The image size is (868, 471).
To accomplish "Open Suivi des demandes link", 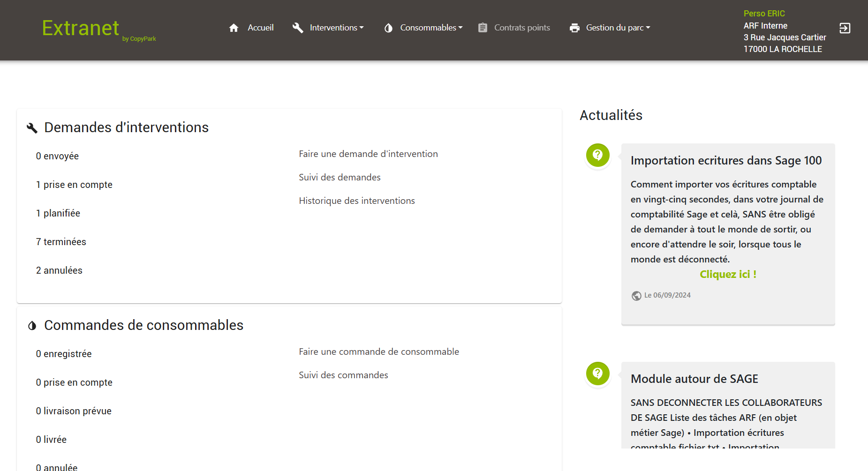I will click(x=340, y=178).
